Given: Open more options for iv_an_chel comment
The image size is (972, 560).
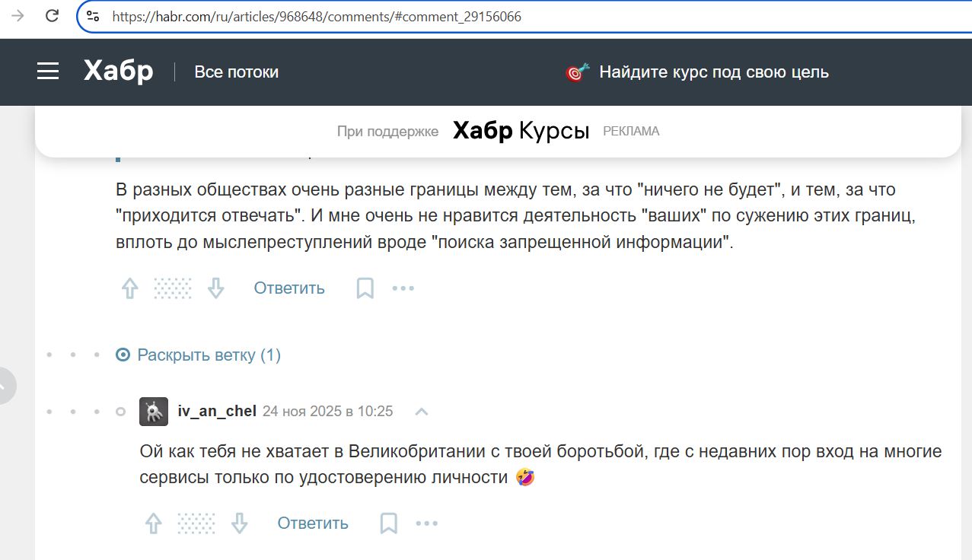Looking at the screenshot, I should pyautogui.click(x=427, y=523).
